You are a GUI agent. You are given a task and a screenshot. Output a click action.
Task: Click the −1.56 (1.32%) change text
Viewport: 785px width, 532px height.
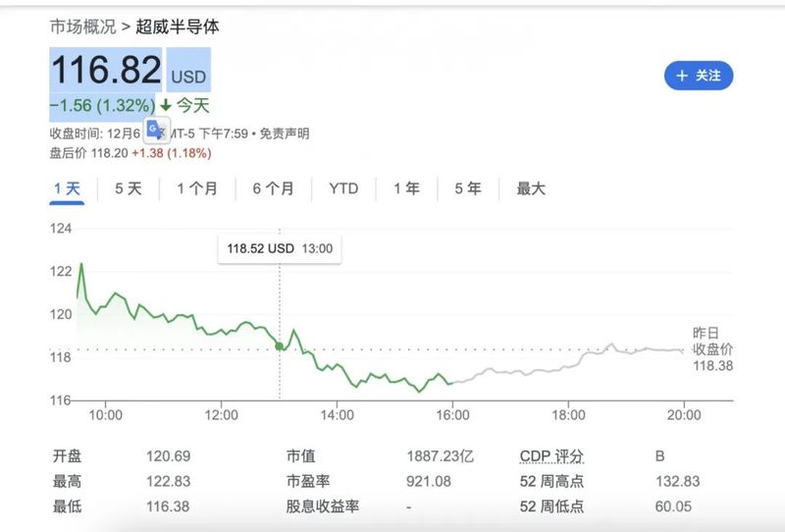[103, 106]
